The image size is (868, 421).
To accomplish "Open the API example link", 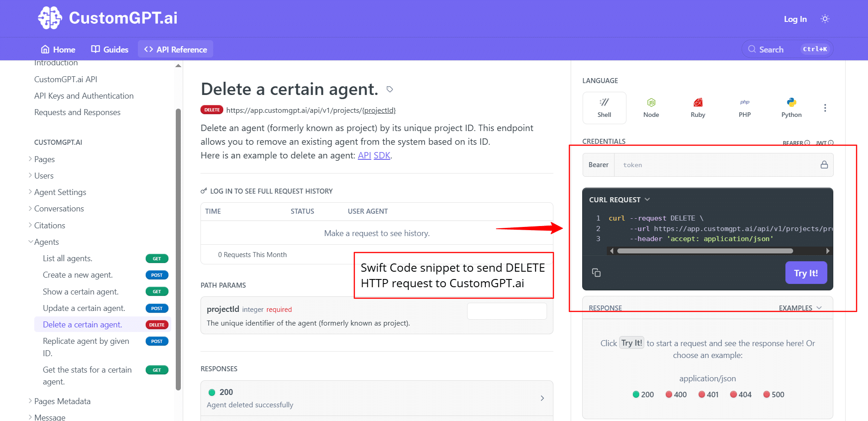I will [364, 155].
